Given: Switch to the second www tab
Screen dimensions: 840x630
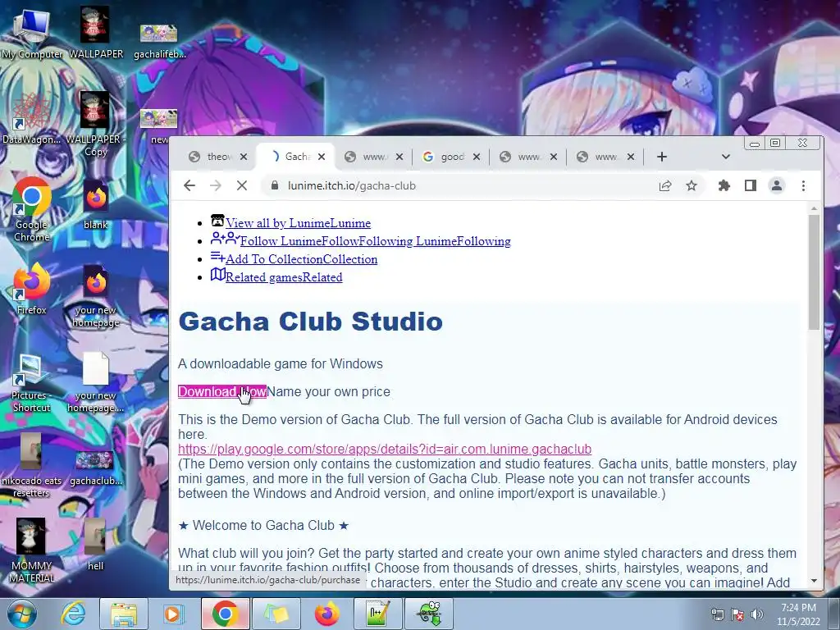Looking at the screenshot, I should tap(527, 157).
